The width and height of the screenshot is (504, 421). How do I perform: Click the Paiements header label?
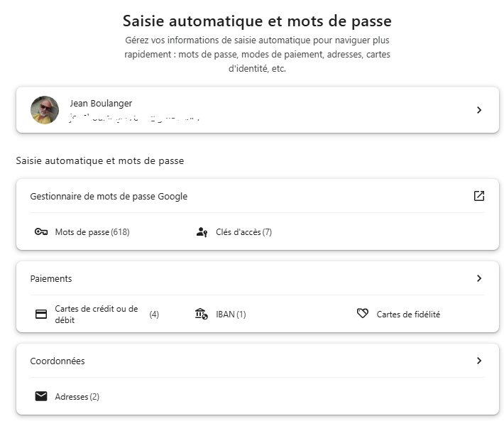51,278
